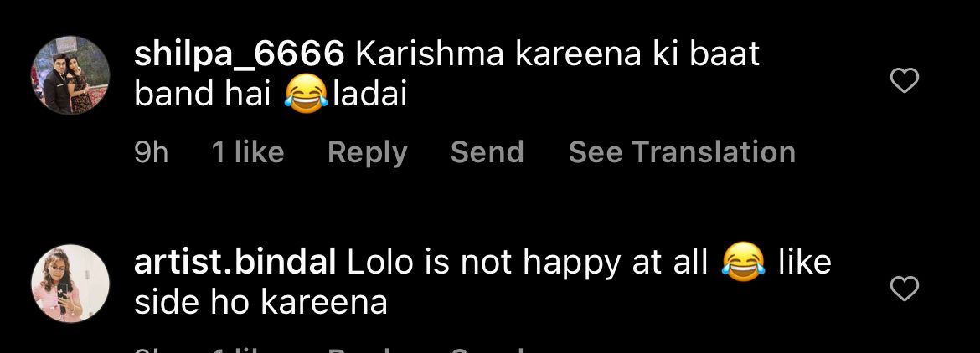
Task: Click the cut-off timestamp under artist.bindal's comment
Action: click(x=152, y=350)
